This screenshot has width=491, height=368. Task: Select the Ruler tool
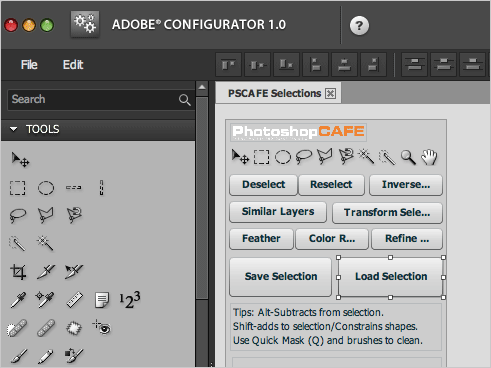point(74,300)
